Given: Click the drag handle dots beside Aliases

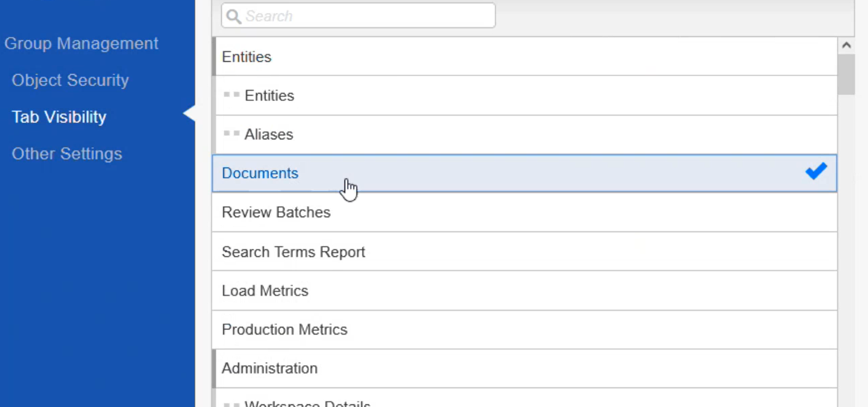Looking at the screenshot, I should pyautogui.click(x=231, y=134).
